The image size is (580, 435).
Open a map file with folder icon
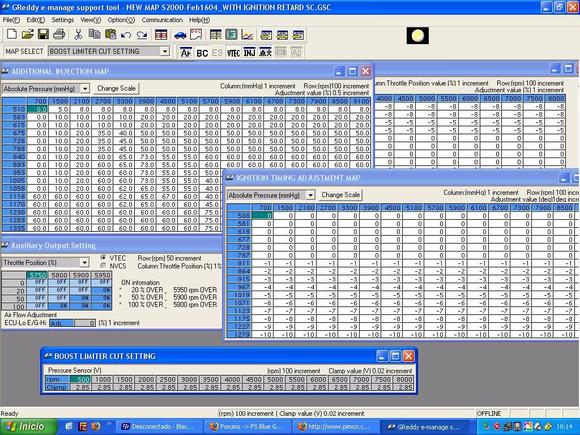27,35
